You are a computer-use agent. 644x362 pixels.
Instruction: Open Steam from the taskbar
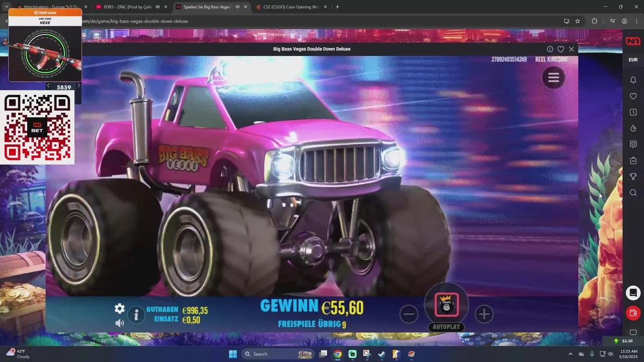(381, 354)
